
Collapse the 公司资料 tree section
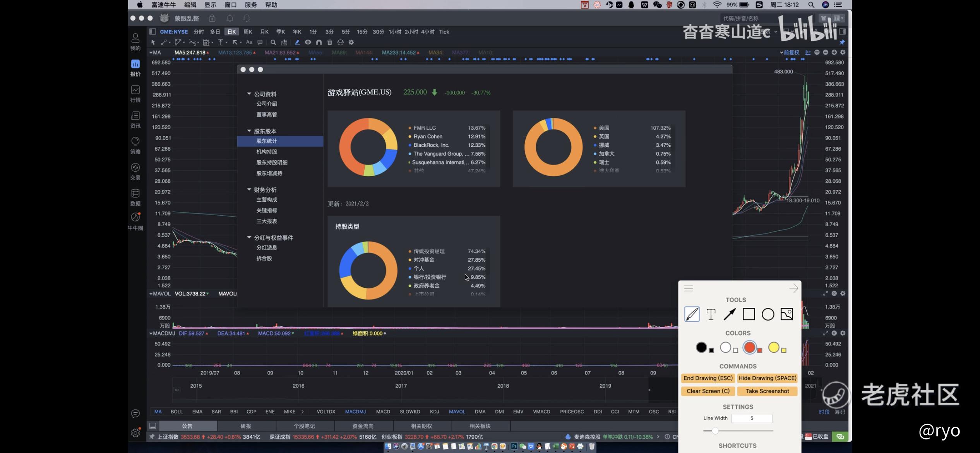(x=249, y=94)
